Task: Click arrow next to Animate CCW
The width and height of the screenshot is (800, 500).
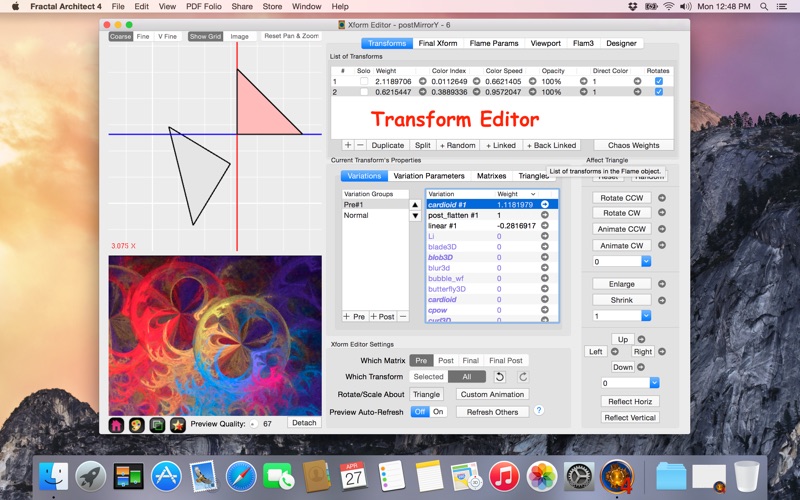Action: click(x=662, y=229)
